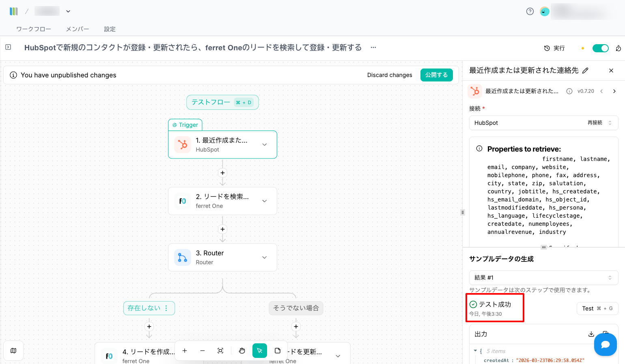
Task: Switch to the メンバー tab
Action: 78,29
